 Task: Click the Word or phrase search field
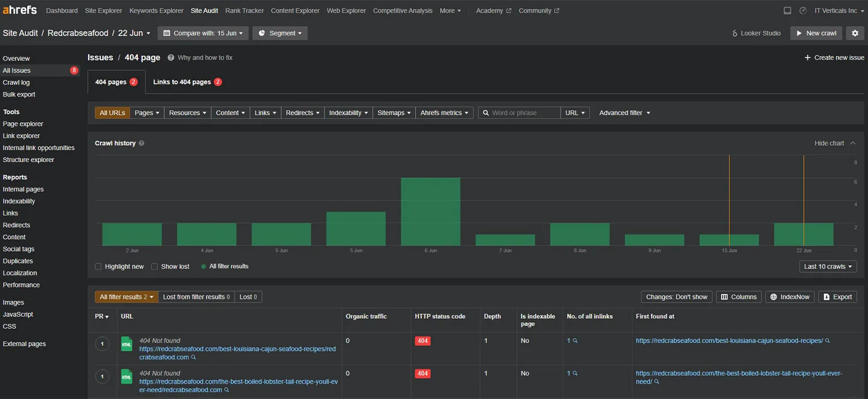519,112
